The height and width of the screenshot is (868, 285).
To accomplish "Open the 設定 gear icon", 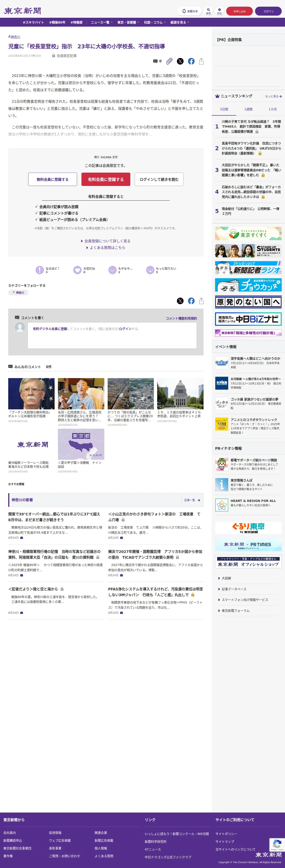I will point(219,11).
